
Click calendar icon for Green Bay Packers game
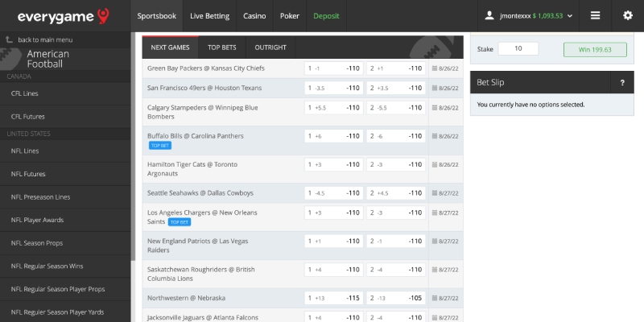point(435,68)
